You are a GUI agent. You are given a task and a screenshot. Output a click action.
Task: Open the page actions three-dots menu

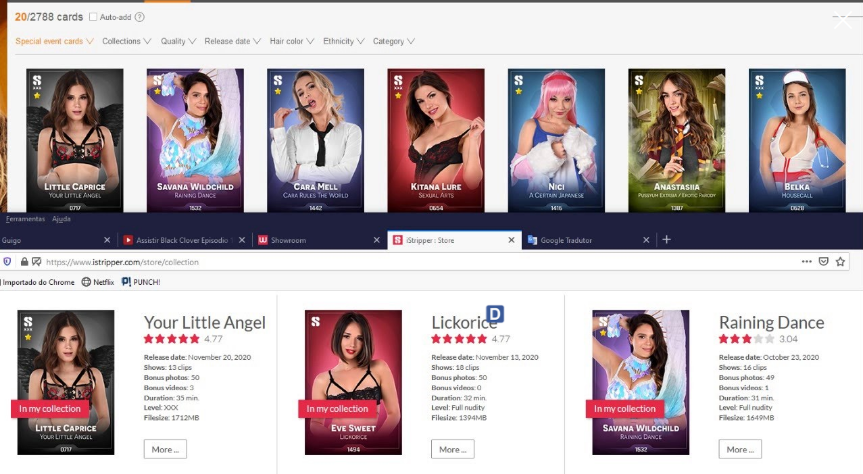(x=806, y=262)
